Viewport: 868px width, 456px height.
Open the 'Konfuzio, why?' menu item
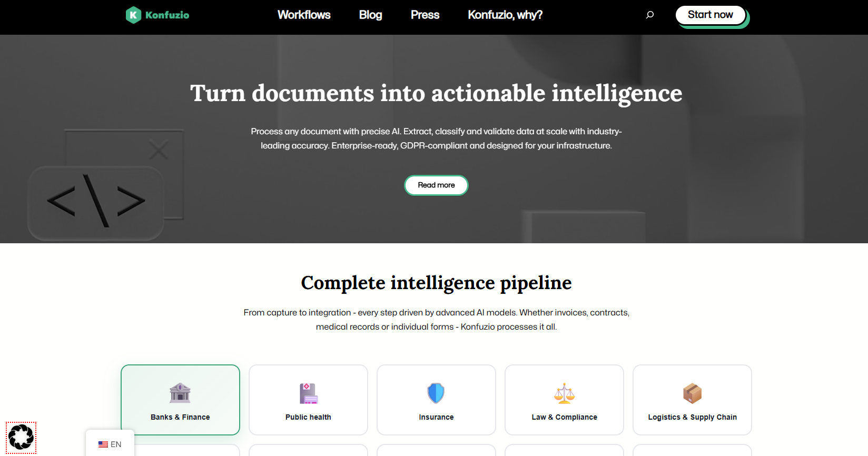tap(505, 15)
